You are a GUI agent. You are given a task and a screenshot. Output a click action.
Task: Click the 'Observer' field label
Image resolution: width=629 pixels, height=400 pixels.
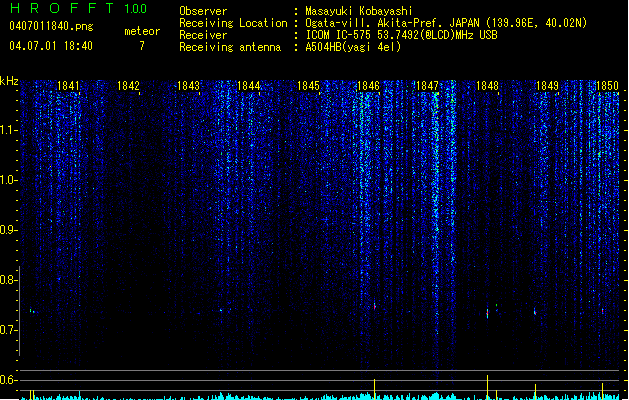(203, 11)
